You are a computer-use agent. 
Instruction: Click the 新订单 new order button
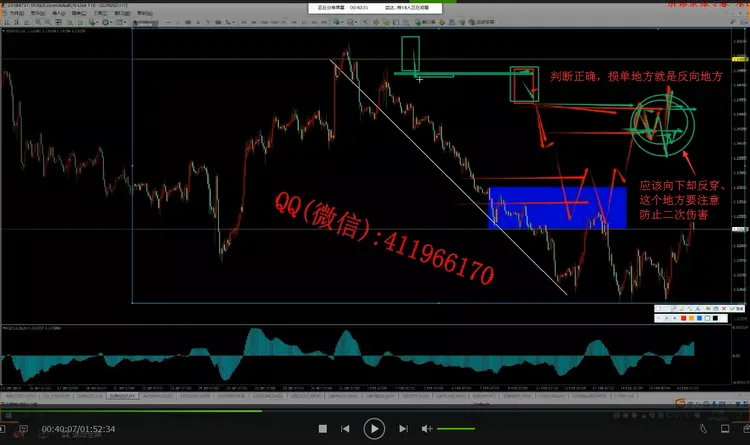pos(425,22)
